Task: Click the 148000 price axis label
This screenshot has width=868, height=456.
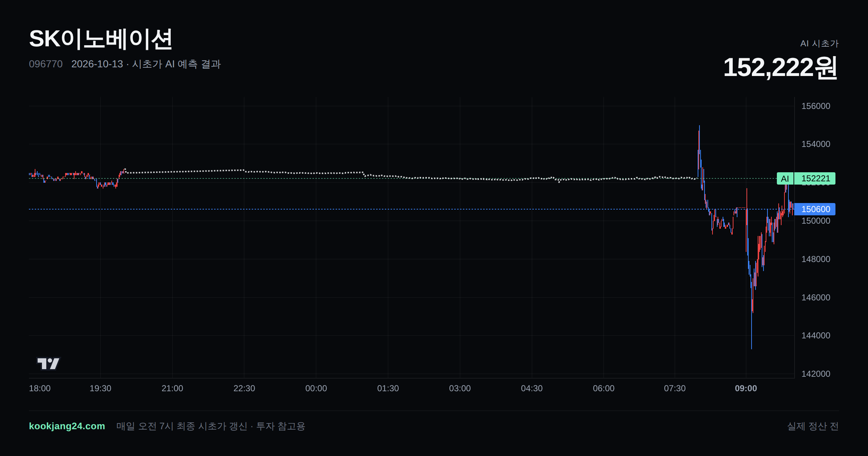Action: pos(816,259)
